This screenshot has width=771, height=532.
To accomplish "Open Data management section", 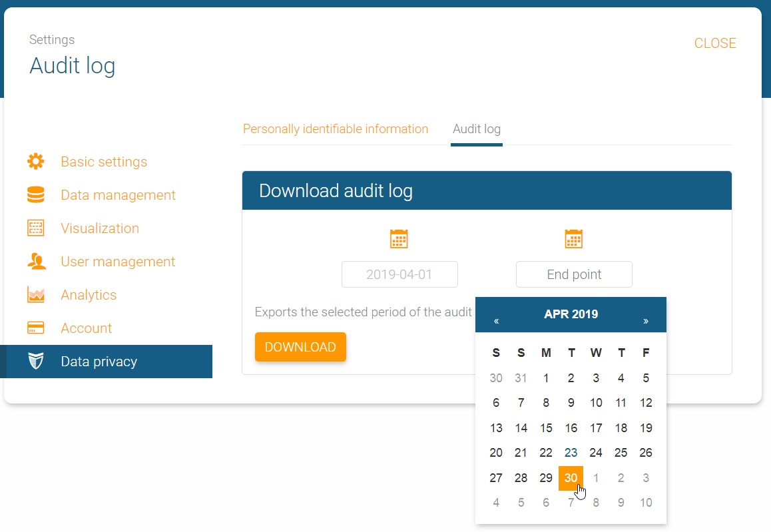I will point(118,195).
